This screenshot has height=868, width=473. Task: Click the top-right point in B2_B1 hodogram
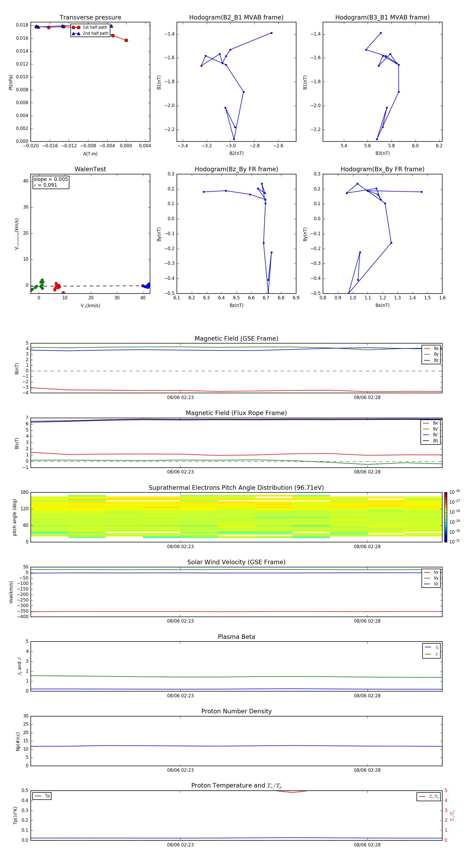271,33
